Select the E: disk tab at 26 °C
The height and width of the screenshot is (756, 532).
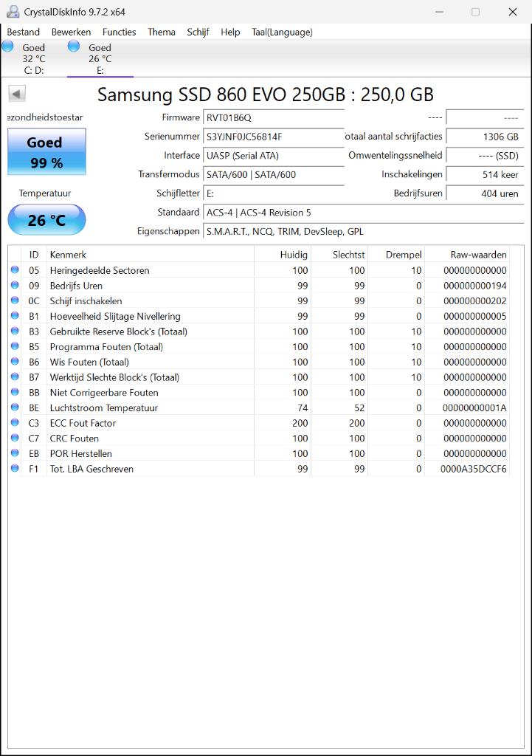point(100,58)
